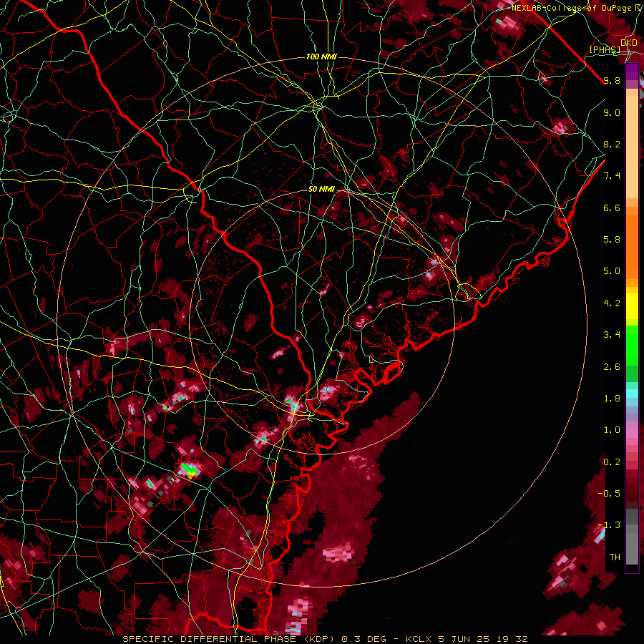Click the 1.8 color scale value
This screenshot has width=644, height=644.
point(612,399)
